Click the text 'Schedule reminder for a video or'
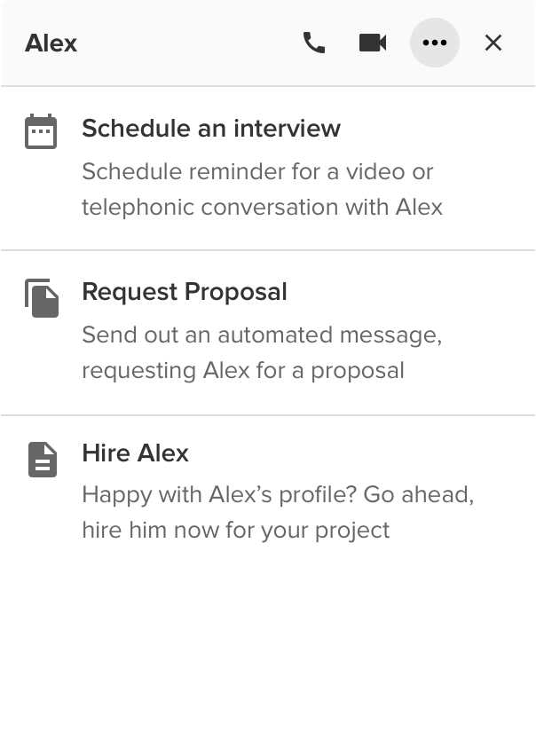 [x=257, y=171]
